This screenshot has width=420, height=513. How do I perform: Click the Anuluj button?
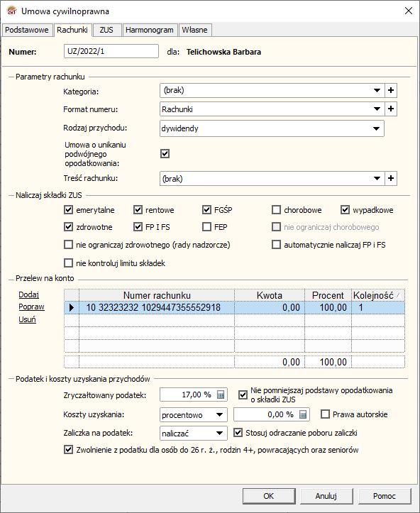(x=326, y=496)
